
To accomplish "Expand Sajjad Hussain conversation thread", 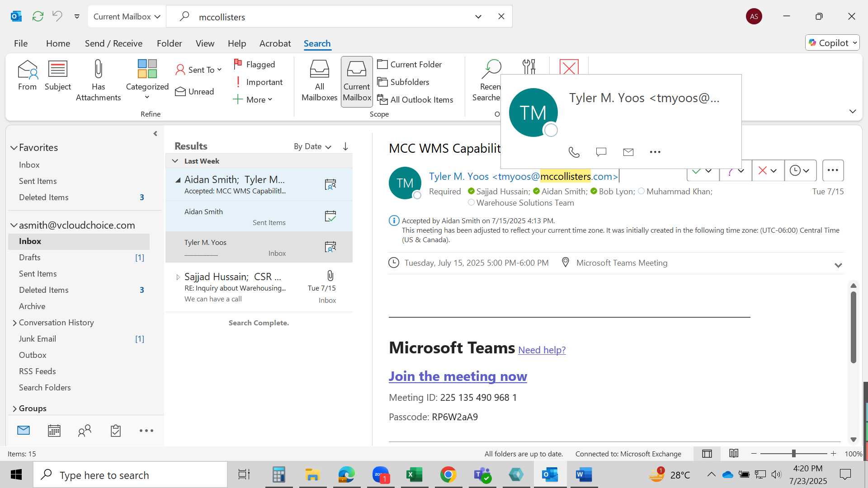I will (x=178, y=277).
